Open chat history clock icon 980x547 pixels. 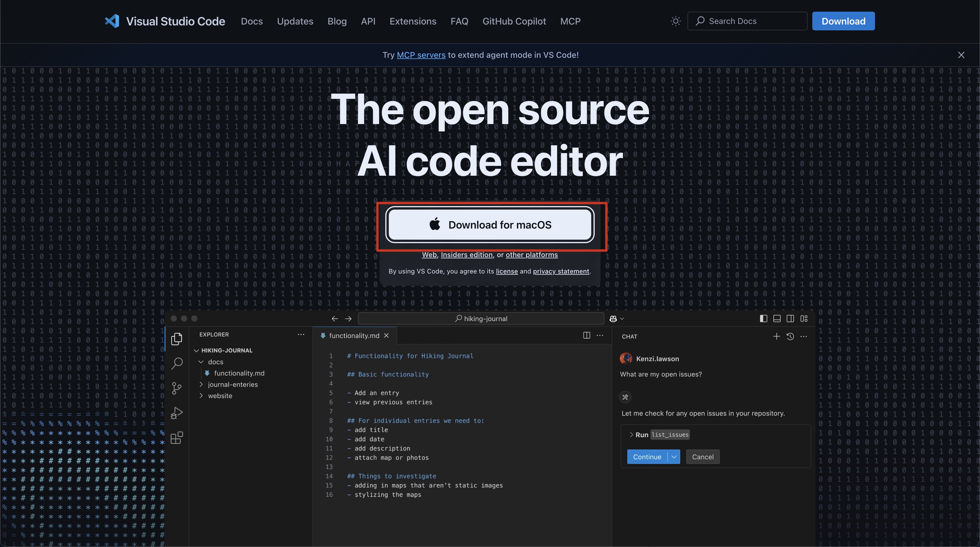coord(790,336)
